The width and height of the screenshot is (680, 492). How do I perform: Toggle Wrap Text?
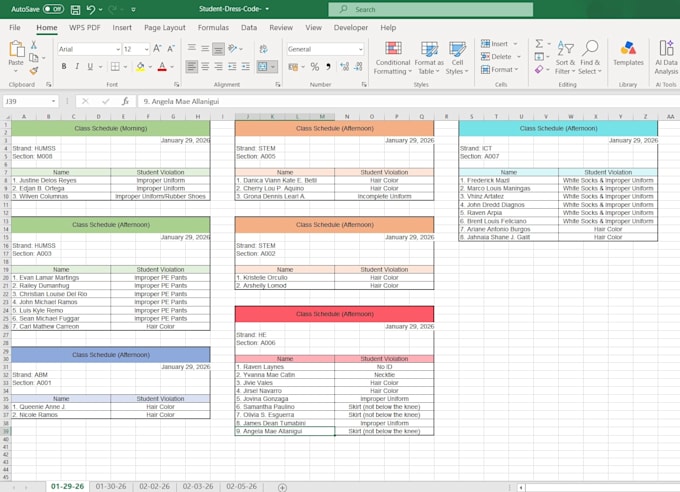pyautogui.click(x=263, y=49)
